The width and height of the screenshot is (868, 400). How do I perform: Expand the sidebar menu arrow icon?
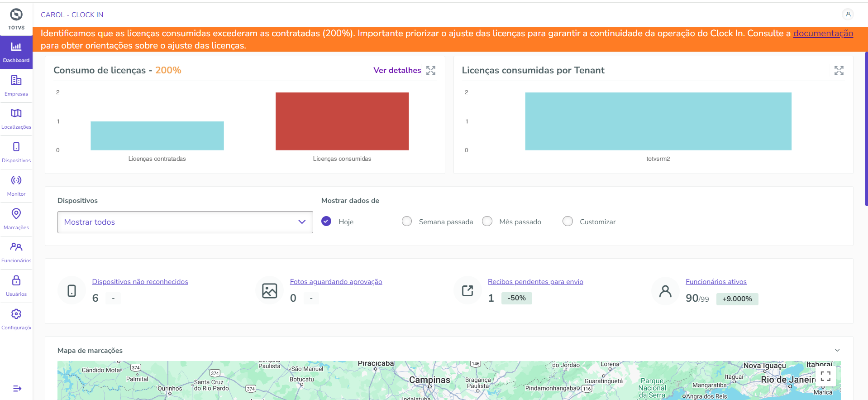pos(17,389)
